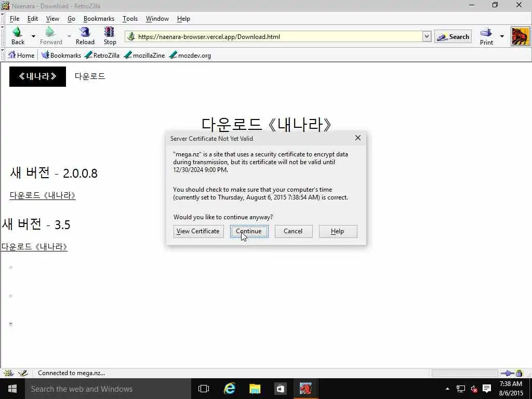This screenshot has width=532, height=399.
Task: Show hidden system tray icons
Action: point(447,389)
